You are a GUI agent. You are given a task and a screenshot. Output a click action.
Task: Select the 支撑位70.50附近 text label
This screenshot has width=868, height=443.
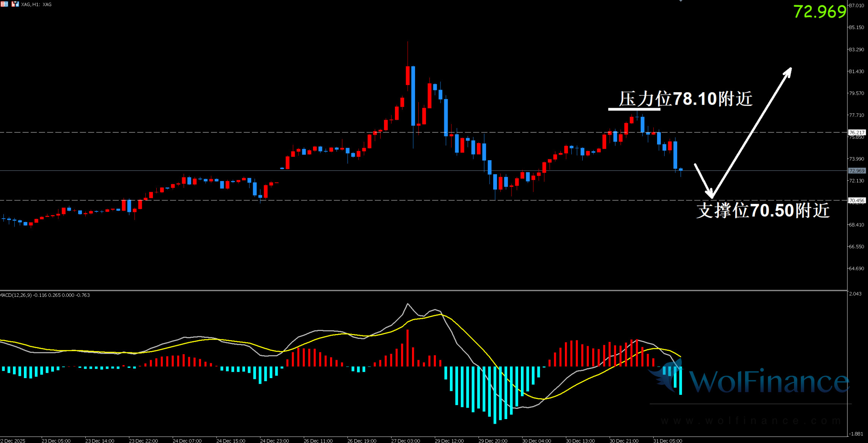(x=763, y=210)
